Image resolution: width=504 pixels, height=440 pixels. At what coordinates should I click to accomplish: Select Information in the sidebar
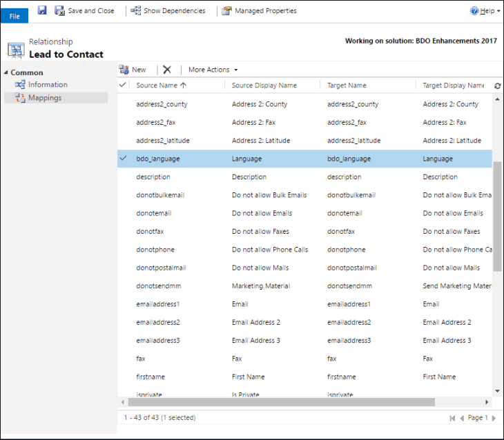click(48, 85)
